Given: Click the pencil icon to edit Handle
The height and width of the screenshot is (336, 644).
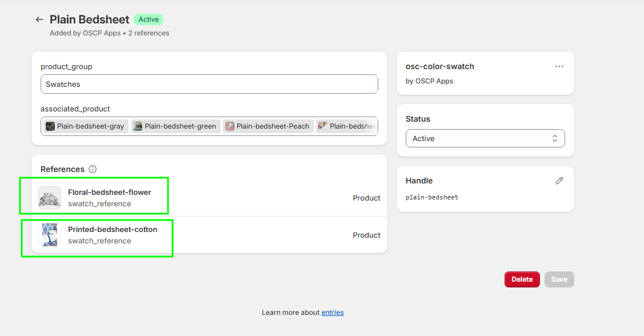Looking at the screenshot, I should [559, 181].
